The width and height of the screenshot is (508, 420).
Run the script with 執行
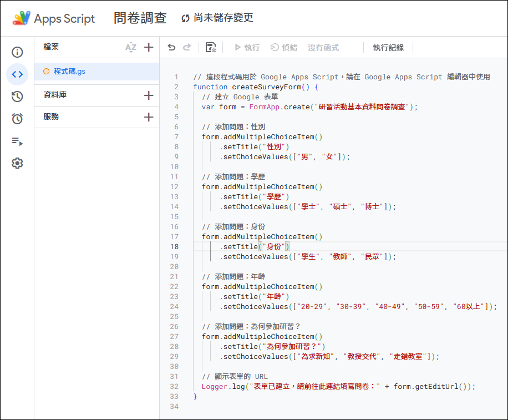tap(247, 48)
